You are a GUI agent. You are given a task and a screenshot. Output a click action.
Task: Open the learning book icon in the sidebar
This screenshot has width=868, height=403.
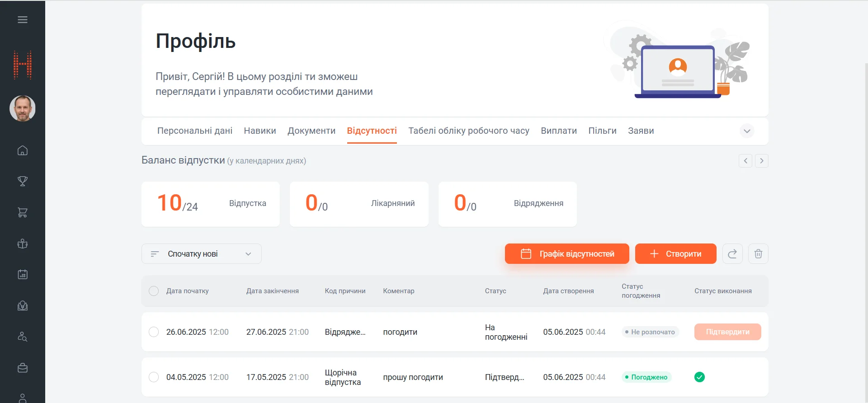[23, 306]
